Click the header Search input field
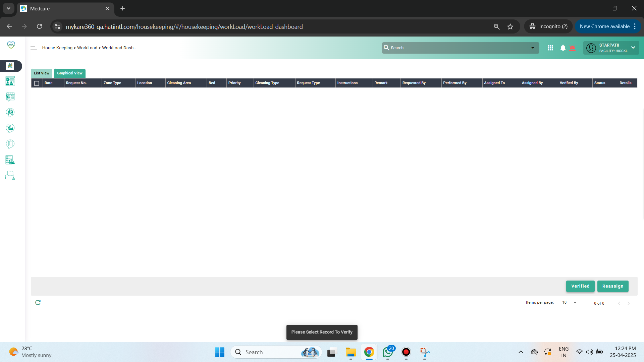The width and height of the screenshot is (644, 362). tap(460, 48)
